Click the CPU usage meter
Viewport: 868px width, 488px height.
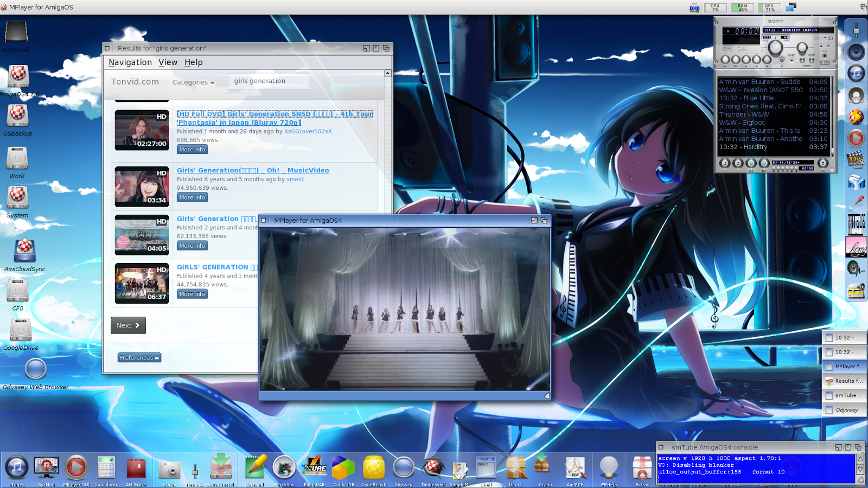click(x=715, y=8)
